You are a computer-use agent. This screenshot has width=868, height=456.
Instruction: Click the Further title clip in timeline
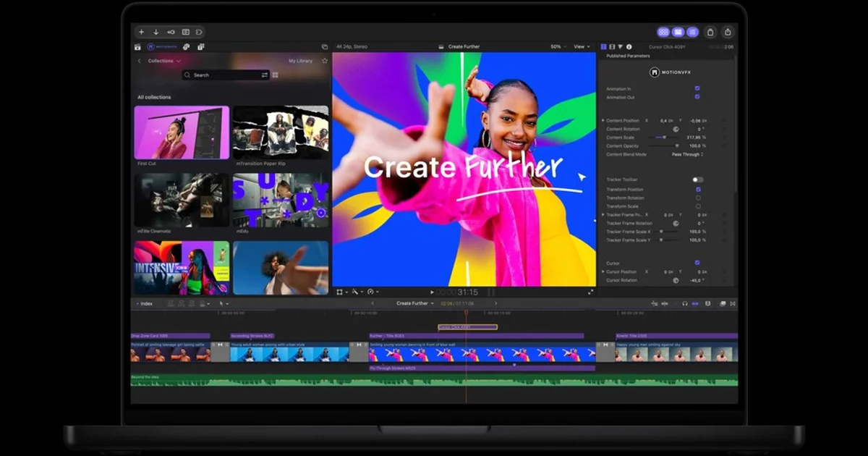(476, 336)
